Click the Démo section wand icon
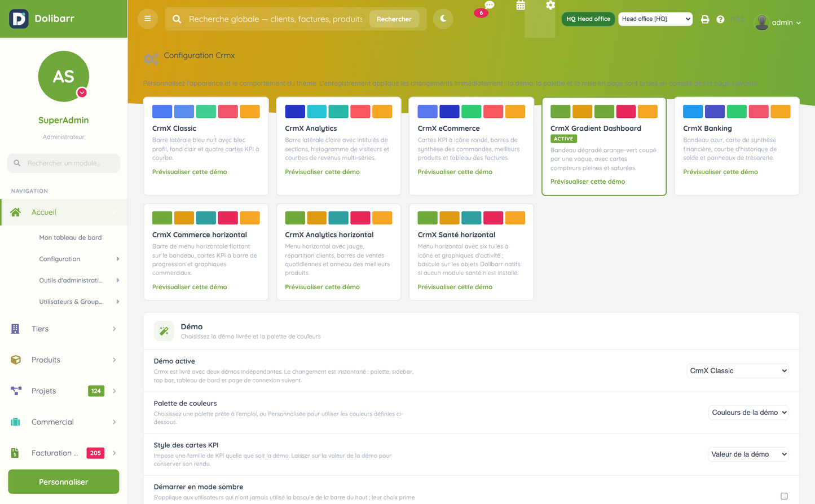This screenshot has width=815, height=504. coord(164,331)
